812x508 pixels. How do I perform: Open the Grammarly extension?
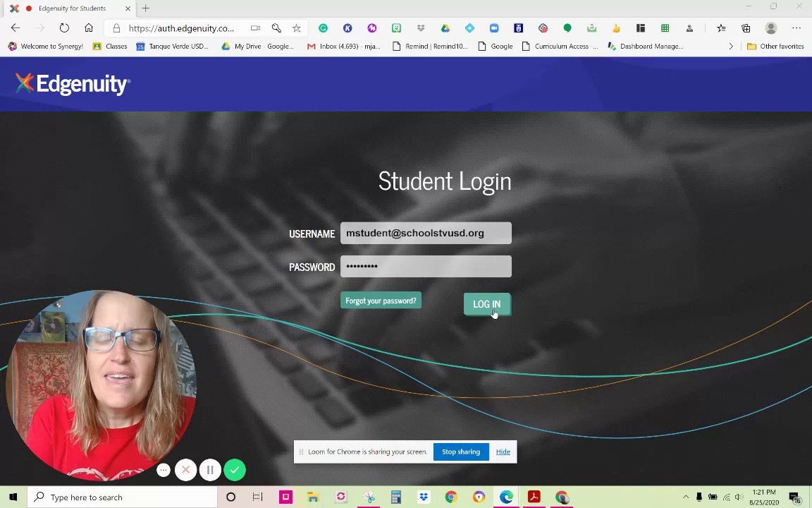[323, 28]
